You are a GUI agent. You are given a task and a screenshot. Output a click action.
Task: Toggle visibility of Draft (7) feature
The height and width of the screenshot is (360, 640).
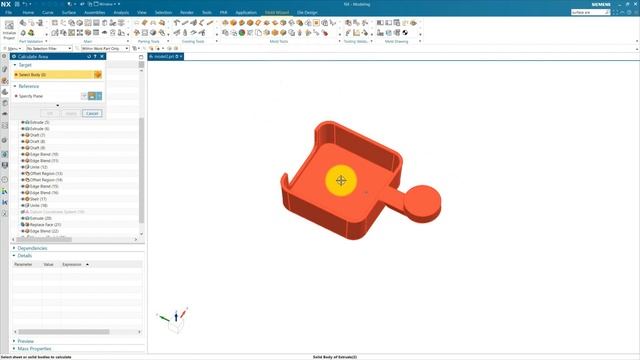click(23, 135)
